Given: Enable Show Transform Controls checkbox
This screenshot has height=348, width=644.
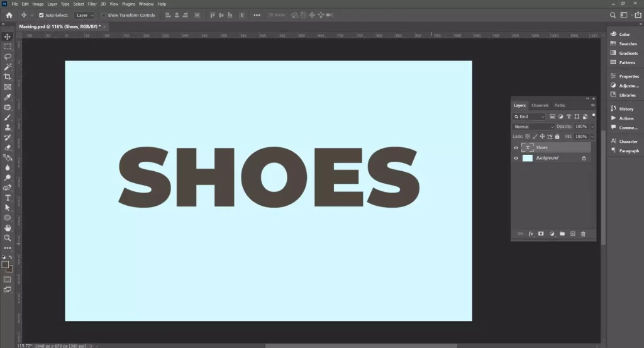Looking at the screenshot, I should [x=104, y=15].
